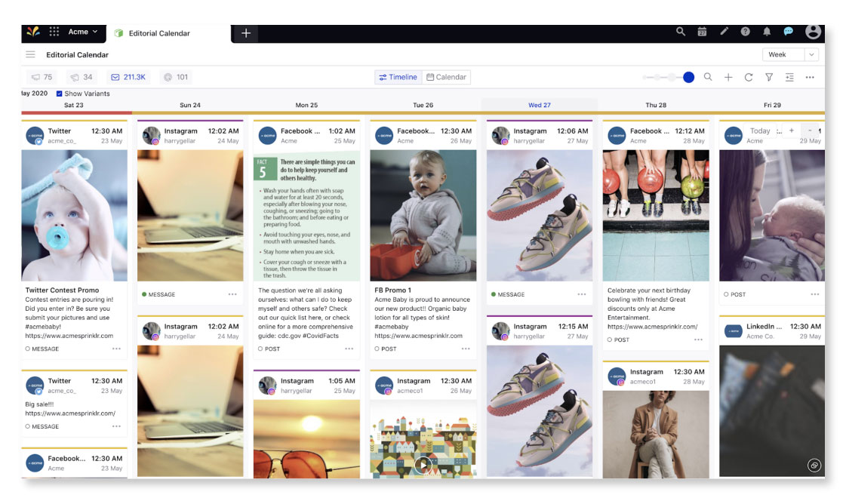Open the man in brown coat image
Screen dimensions: 846x504
656,435
